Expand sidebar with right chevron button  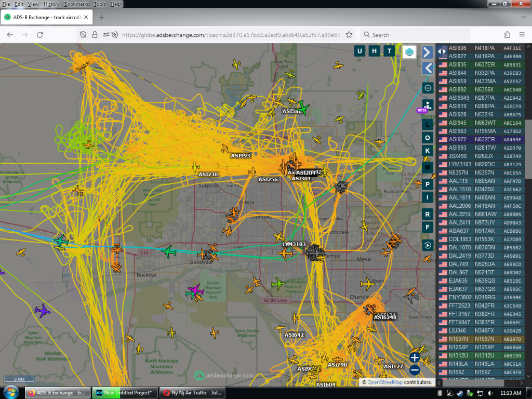[428, 52]
